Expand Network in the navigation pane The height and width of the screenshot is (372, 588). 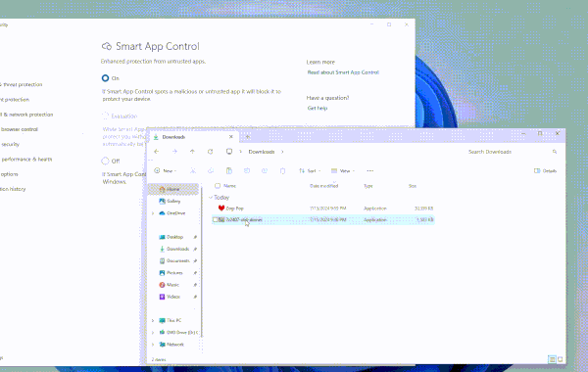click(x=153, y=345)
